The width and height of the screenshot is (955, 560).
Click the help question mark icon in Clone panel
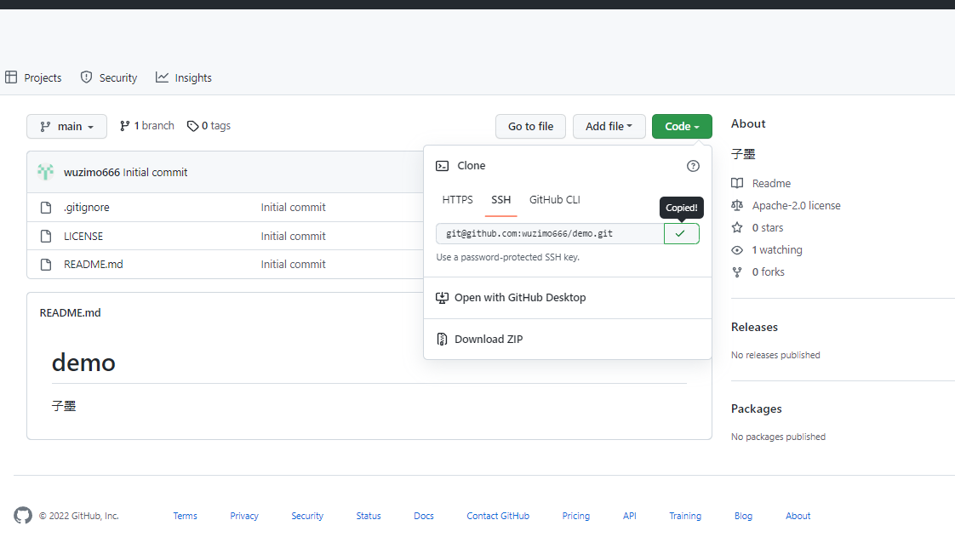[693, 166]
